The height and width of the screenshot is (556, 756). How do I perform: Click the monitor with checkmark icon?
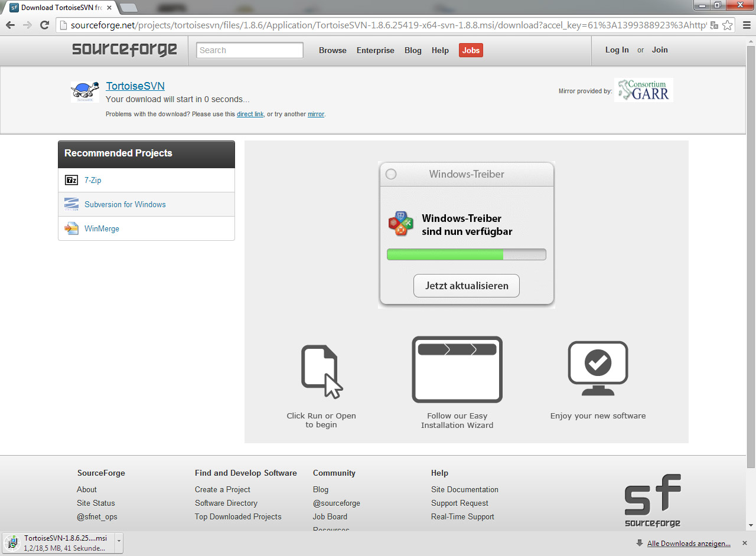(598, 369)
